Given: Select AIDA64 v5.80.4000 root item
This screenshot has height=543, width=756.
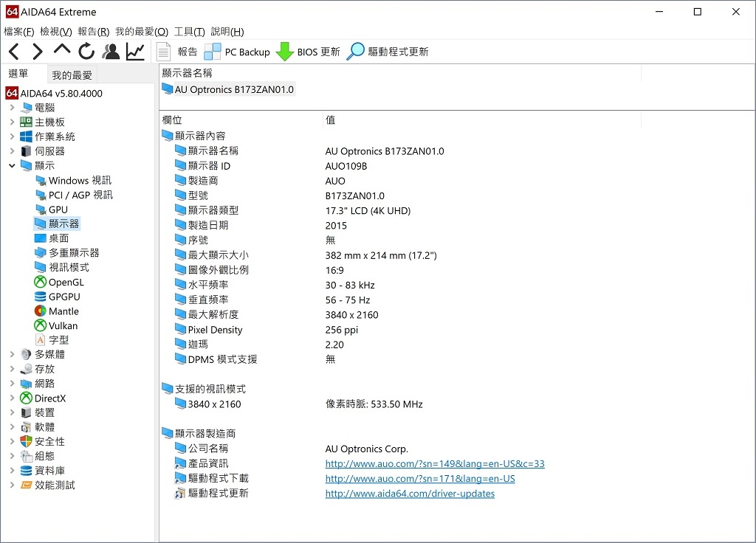Looking at the screenshot, I should (55, 93).
